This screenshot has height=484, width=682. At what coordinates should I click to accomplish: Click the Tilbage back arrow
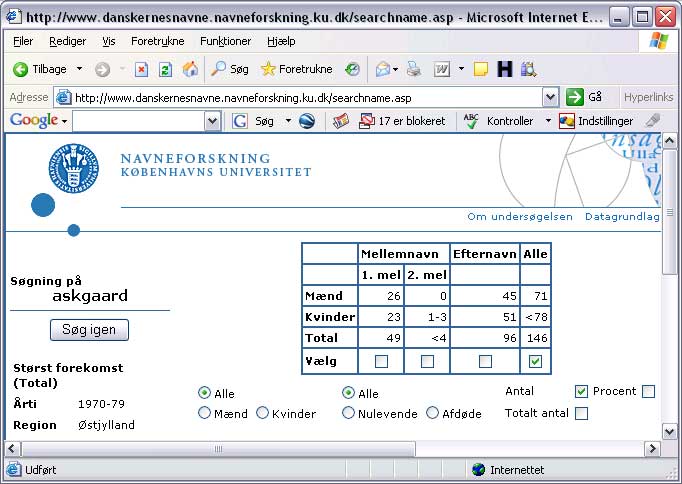tap(39, 69)
